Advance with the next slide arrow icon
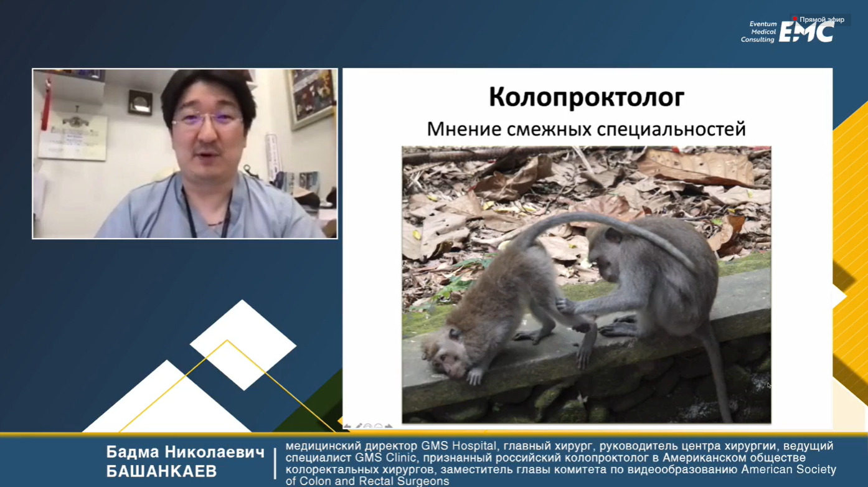 [x=389, y=427]
